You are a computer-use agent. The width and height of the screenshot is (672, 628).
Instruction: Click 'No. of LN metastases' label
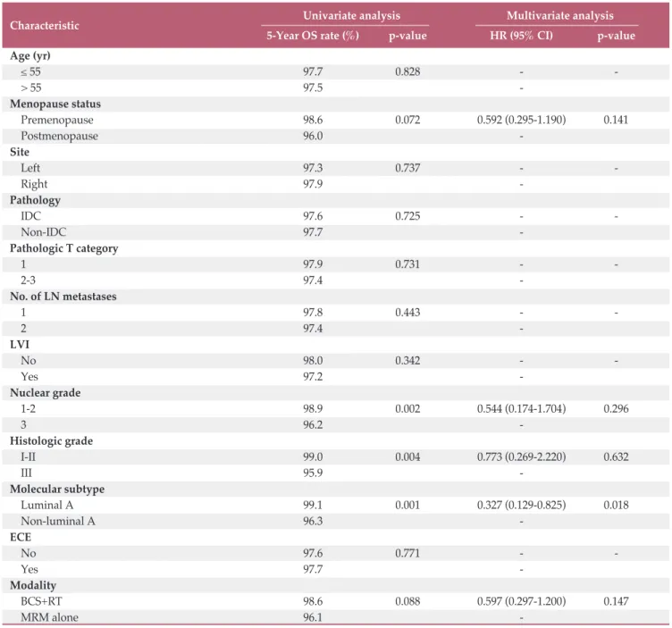63,297
